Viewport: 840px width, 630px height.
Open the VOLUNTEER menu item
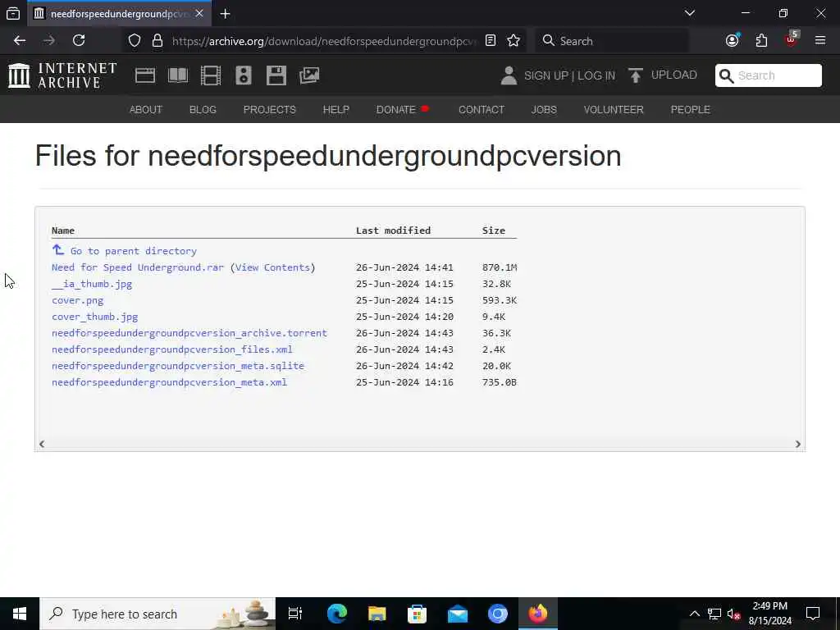click(x=614, y=110)
